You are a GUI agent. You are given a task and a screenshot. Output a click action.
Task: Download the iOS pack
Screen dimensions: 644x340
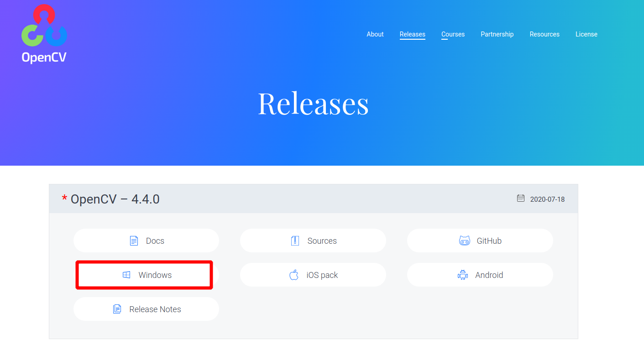pos(313,275)
